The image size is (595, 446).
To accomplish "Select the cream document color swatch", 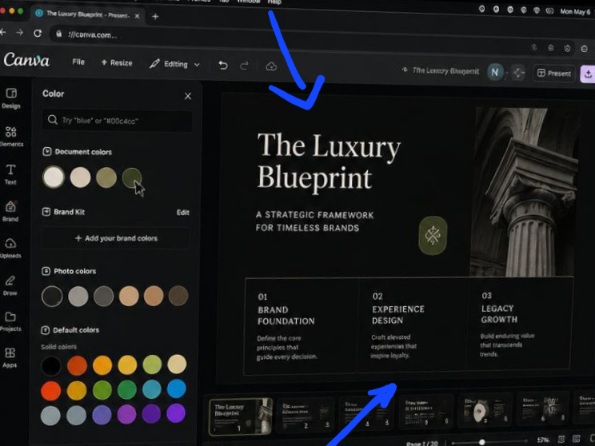I will [80, 177].
